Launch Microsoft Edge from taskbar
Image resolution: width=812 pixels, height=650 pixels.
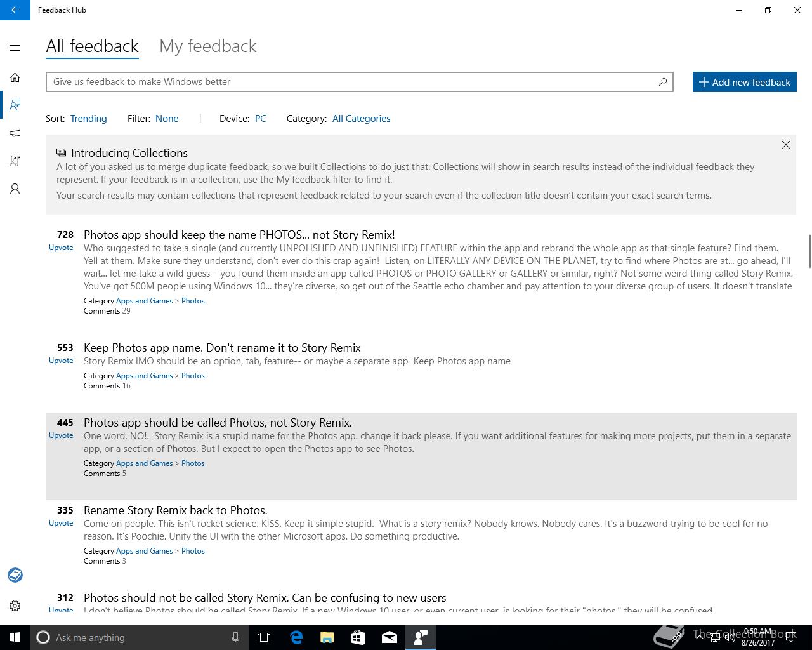(296, 637)
